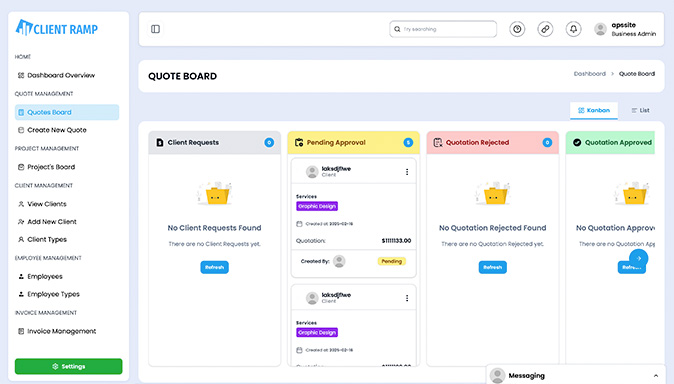Click the Client Ramp logo
Image resolution: width=674 pixels, height=384 pixels.
(57, 28)
